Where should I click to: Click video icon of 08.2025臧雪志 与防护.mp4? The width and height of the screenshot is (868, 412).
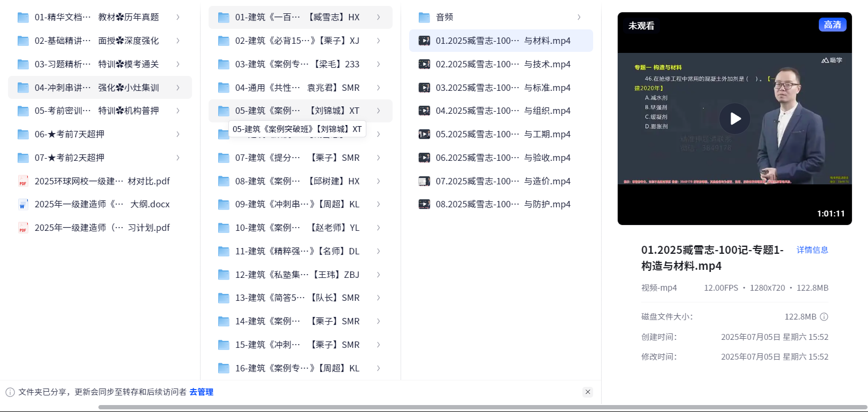(x=424, y=204)
